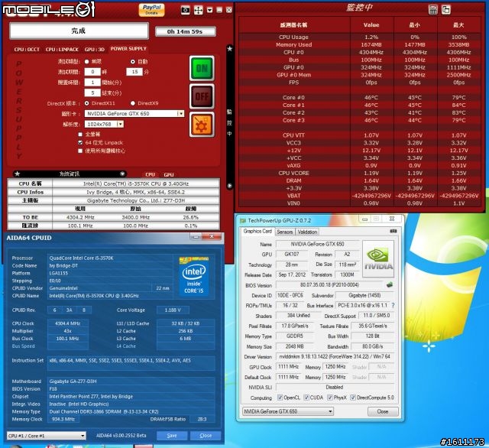Open the Validation tab in GPU-Z

point(307,232)
